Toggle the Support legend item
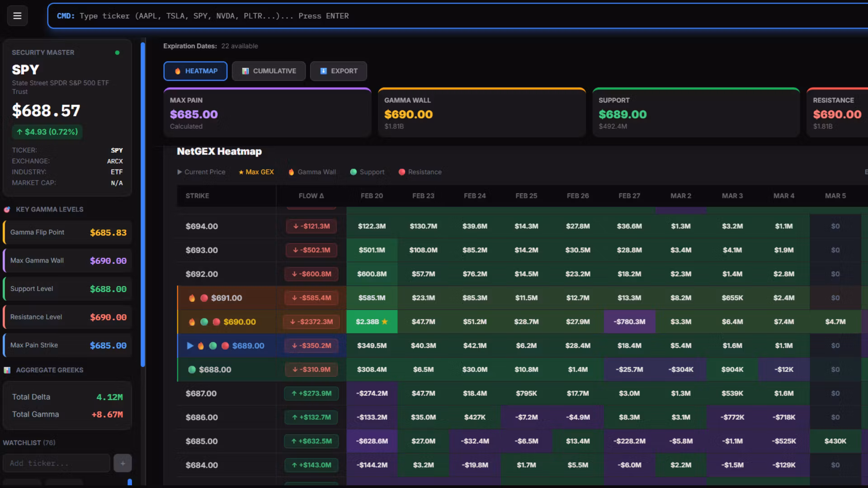 click(367, 172)
